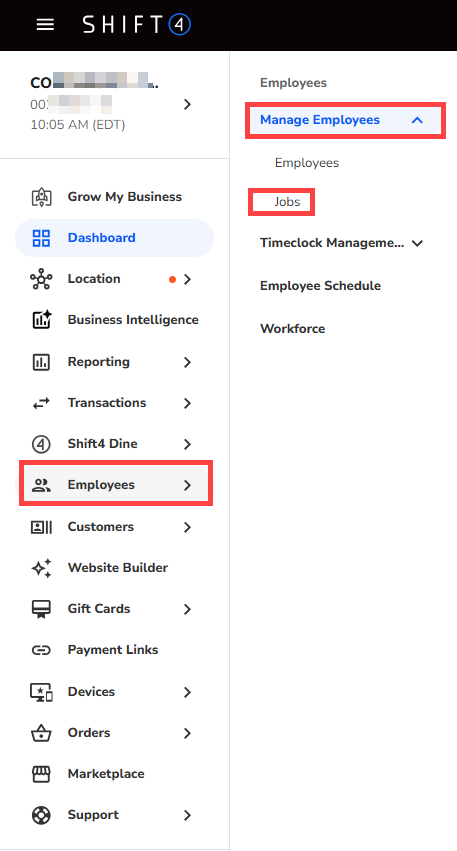Click the Orders menu label
The image size is (457, 851).
click(89, 733)
